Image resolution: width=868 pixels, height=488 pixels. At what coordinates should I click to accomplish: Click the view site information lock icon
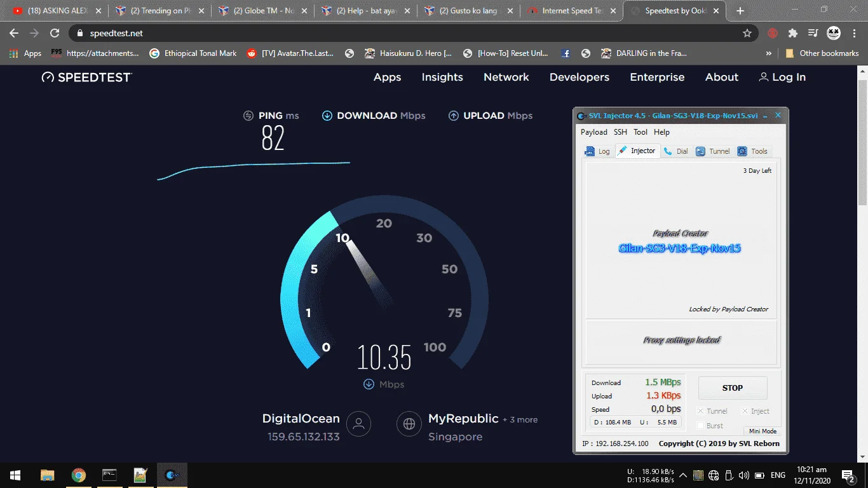(80, 33)
